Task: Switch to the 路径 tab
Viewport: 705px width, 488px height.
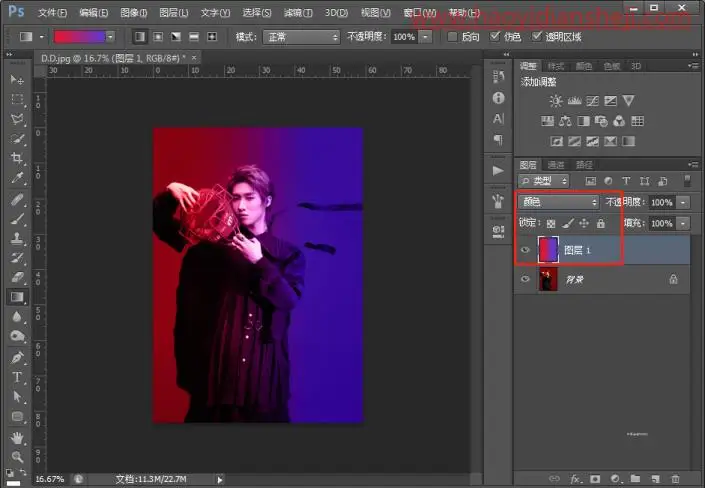Action: [584, 165]
